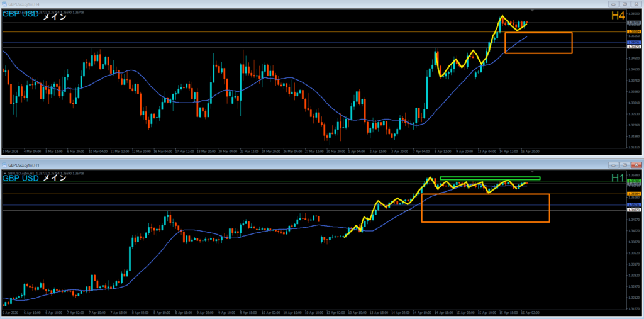Click the '16 Apr 02:00' label on H1 time axis
Screen dimensions: 644x319
click(530, 313)
